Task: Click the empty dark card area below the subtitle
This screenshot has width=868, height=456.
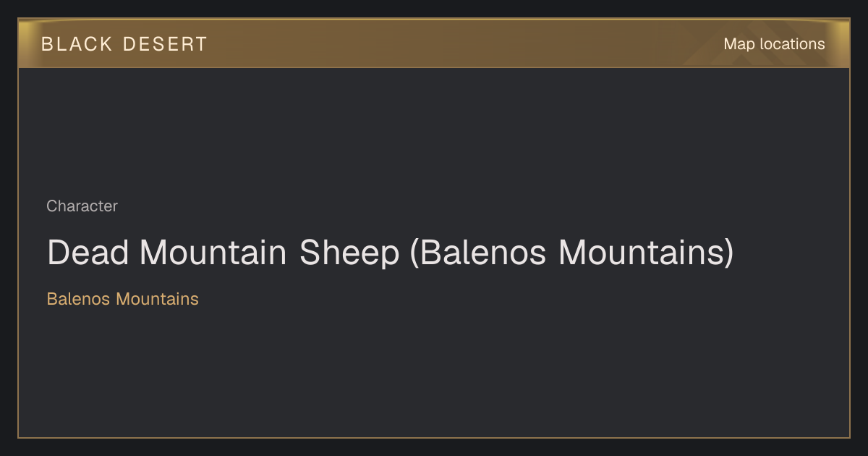Action: click(434, 373)
